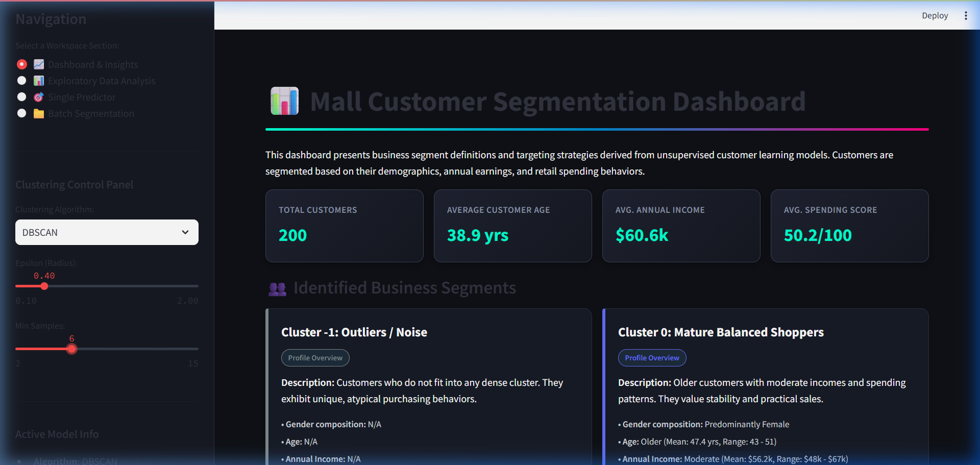This screenshot has height=465, width=980.
Task: Click the Age: Older mean 47.4 yrs line
Action: tap(697, 442)
